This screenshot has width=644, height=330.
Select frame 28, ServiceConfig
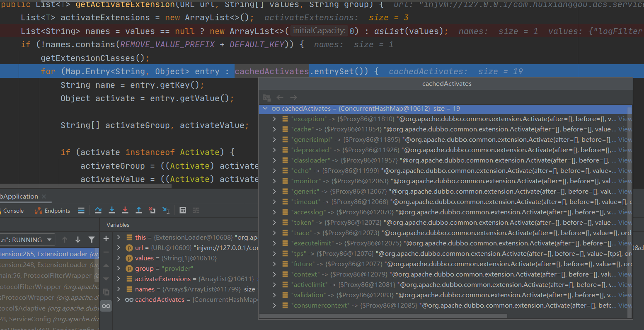point(49,319)
